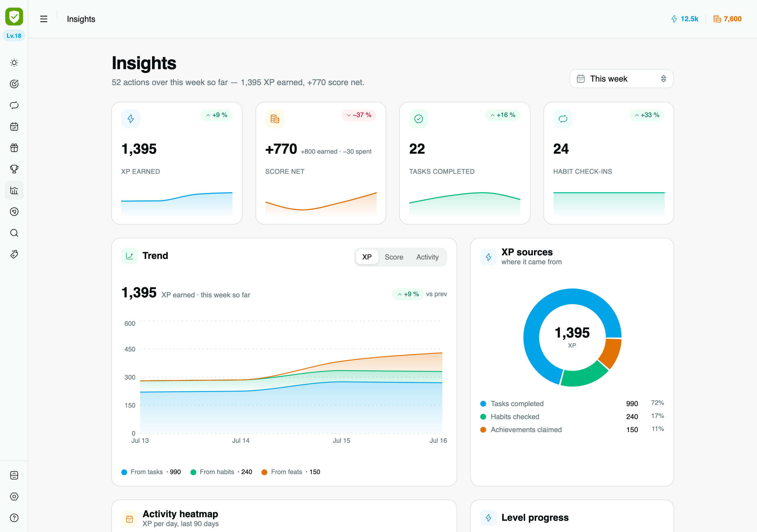Click the XP Earned 1,395 card
The image size is (757, 532).
pos(177,163)
